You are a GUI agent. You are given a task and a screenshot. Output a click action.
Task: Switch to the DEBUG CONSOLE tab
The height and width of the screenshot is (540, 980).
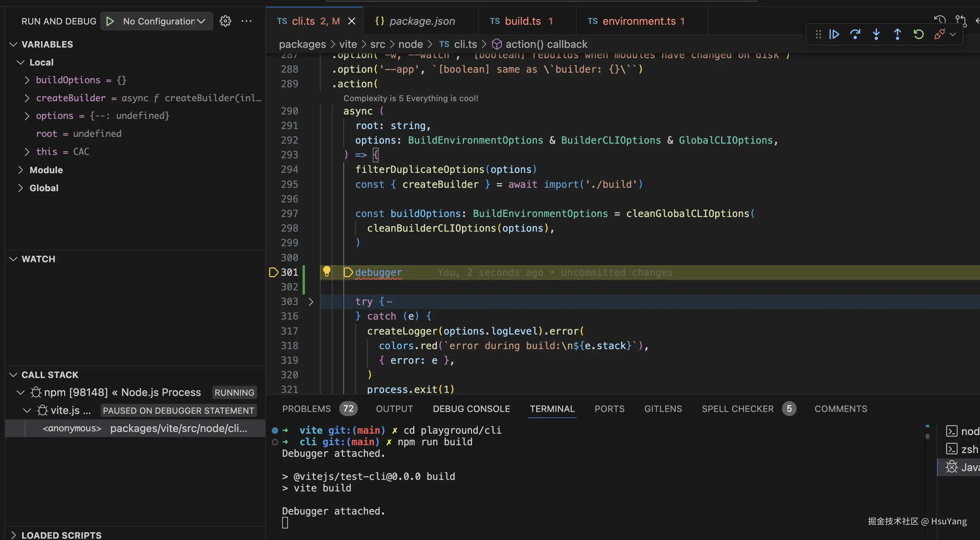(x=471, y=409)
